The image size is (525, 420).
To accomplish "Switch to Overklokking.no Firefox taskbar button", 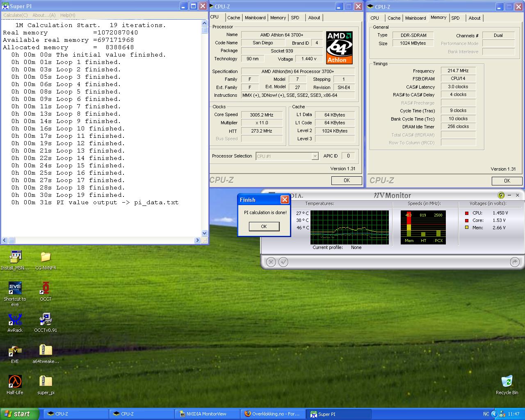I will 273,414.
